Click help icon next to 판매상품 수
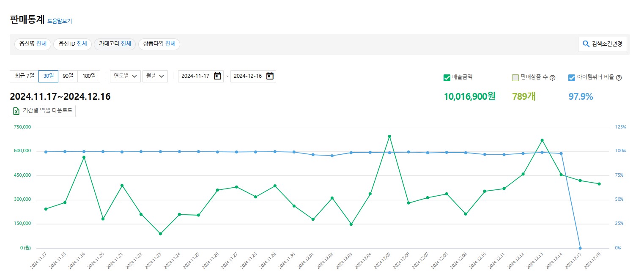The height and width of the screenshot is (279, 644). [552, 78]
